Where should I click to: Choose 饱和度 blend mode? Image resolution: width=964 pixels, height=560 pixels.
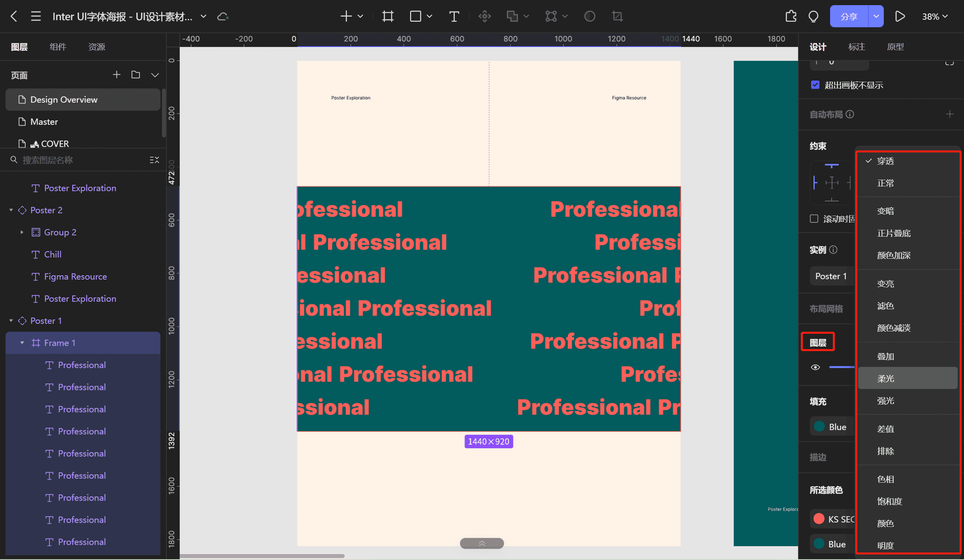click(908, 501)
